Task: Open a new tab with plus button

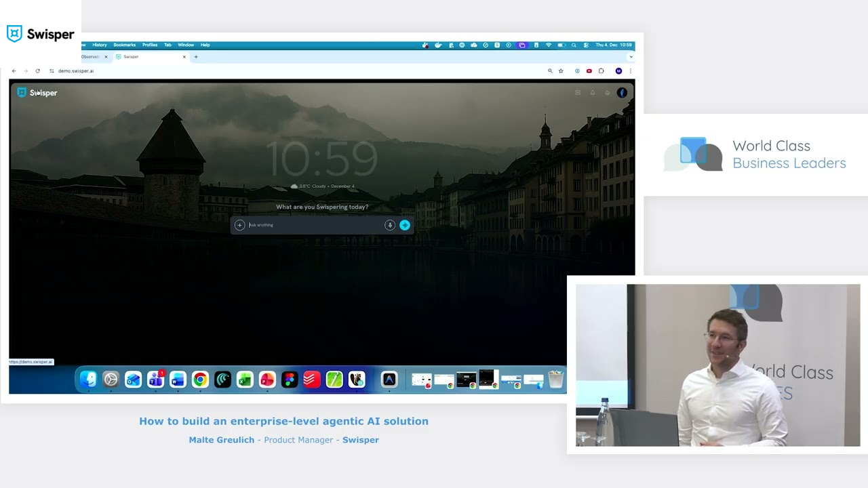Action: click(196, 57)
